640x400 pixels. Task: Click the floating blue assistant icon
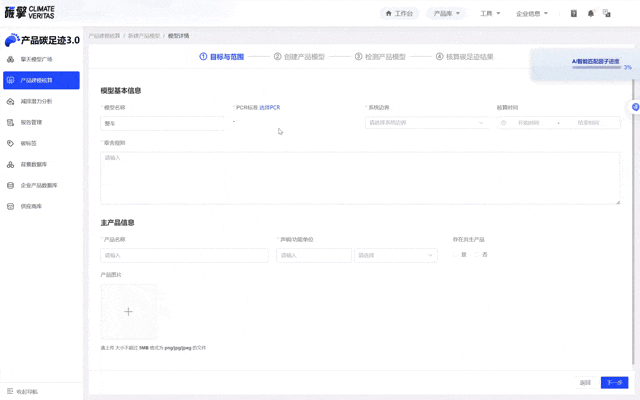coord(634,107)
